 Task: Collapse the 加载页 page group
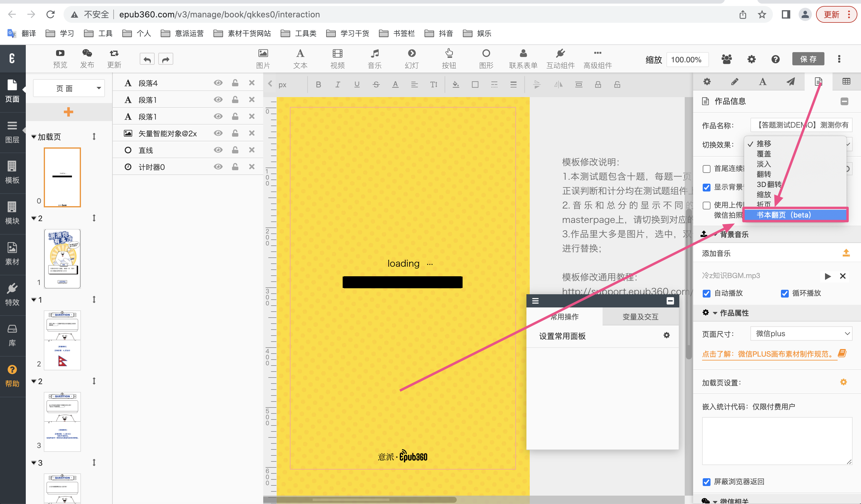click(x=34, y=137)
